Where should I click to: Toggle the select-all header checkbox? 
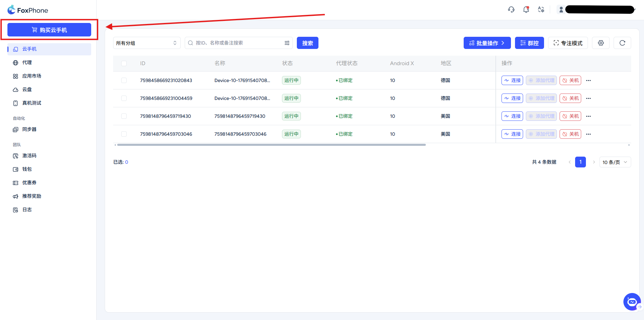[x=124, y=63]
